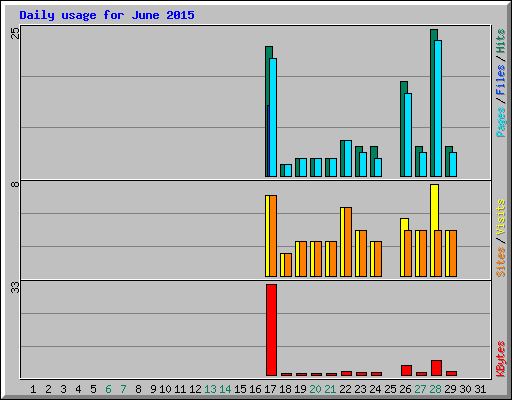The image size is (512, 400).
Task: Click day 17 on the x-axis
Action: tap(270, 389)
